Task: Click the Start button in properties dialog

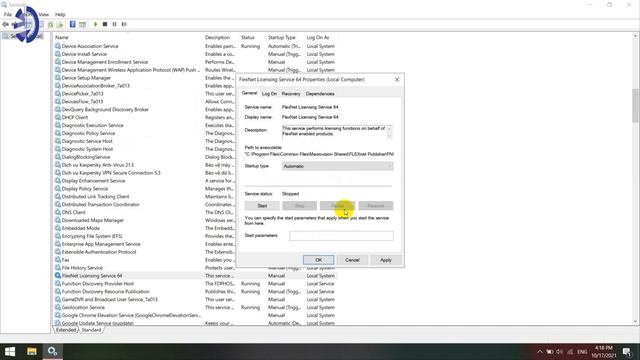Action: (262, 206)
